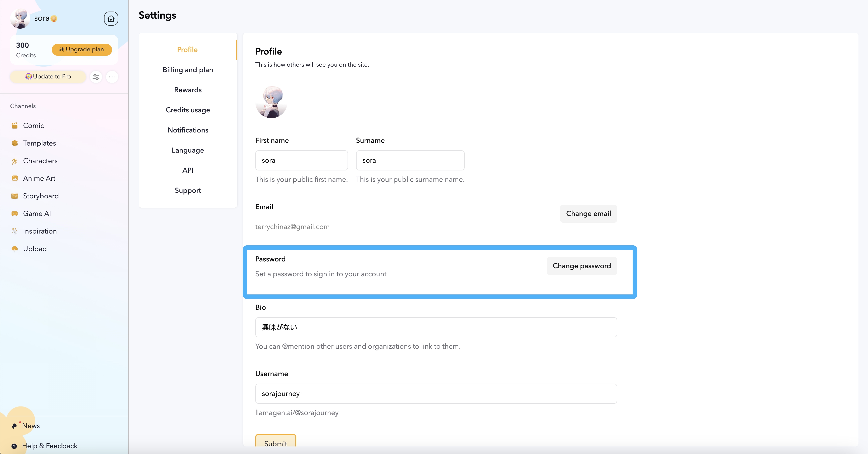Open the Anime Art channel

coord(39,178)
